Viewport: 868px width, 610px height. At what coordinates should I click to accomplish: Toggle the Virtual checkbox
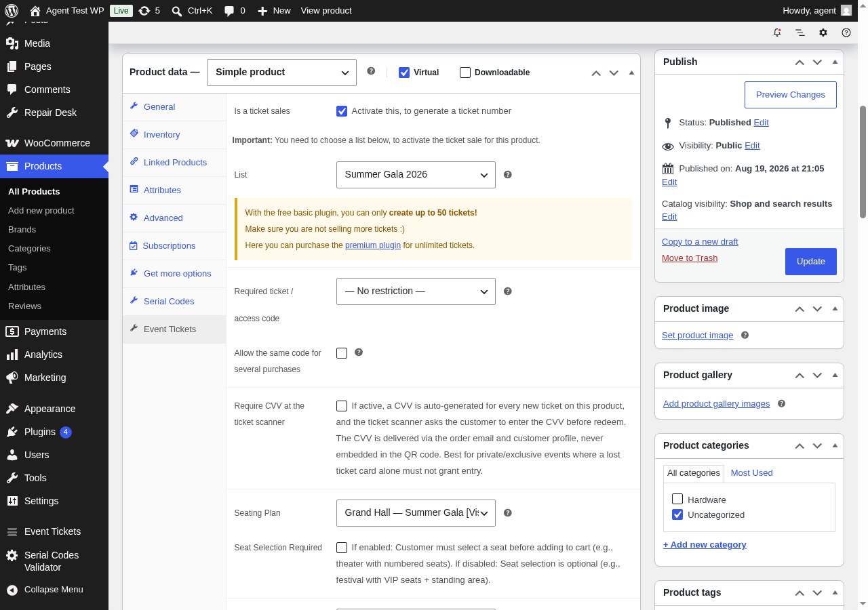[x=404, y=73]
